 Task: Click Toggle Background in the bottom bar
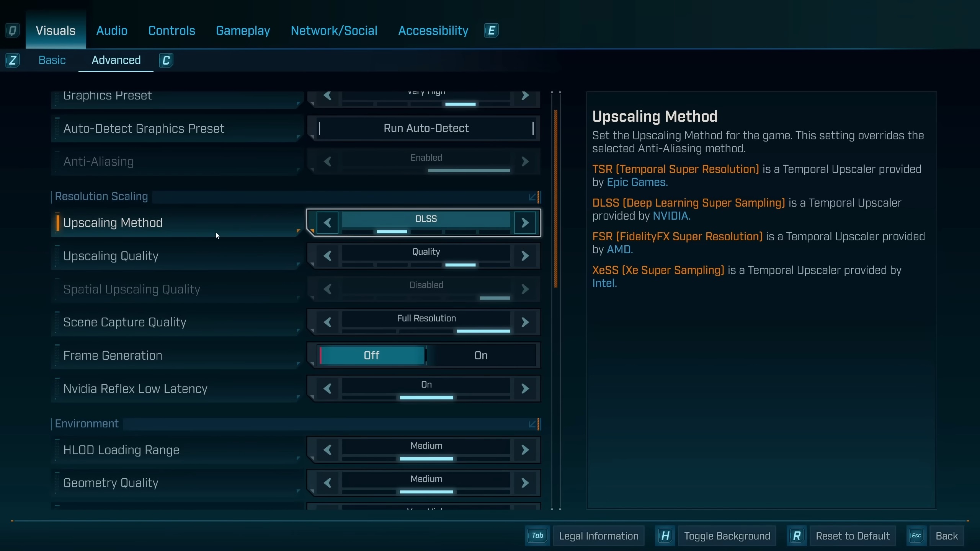727,536
